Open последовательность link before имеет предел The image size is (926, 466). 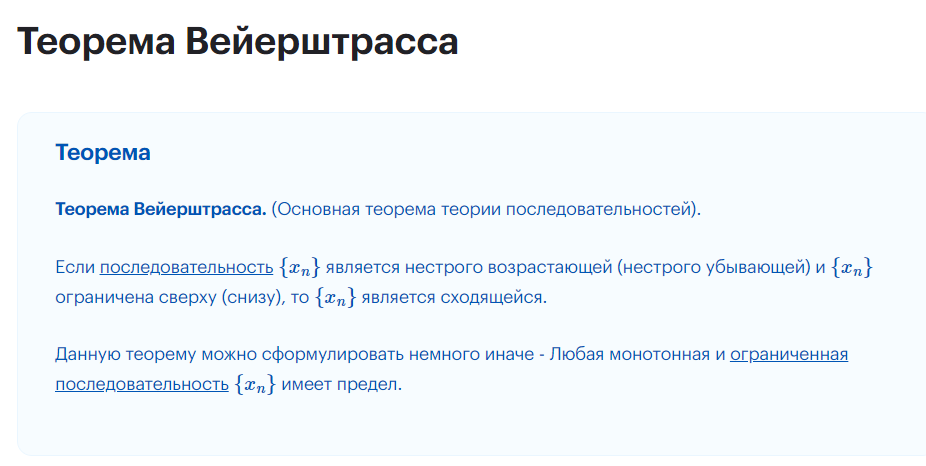[142, 384]
